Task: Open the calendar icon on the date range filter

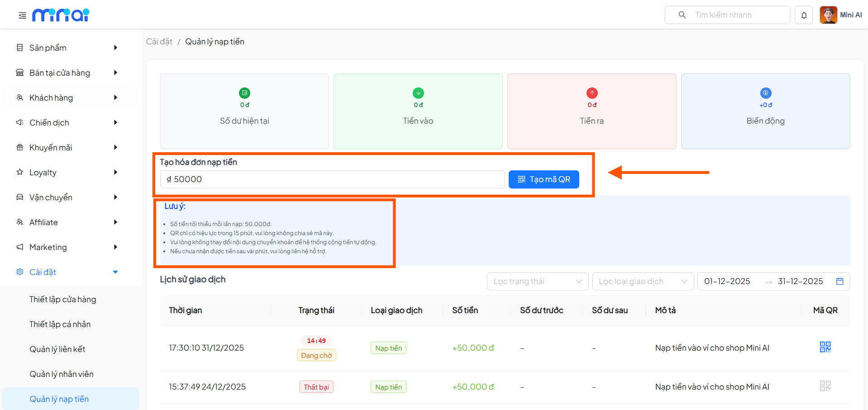Action: (840, 281)
